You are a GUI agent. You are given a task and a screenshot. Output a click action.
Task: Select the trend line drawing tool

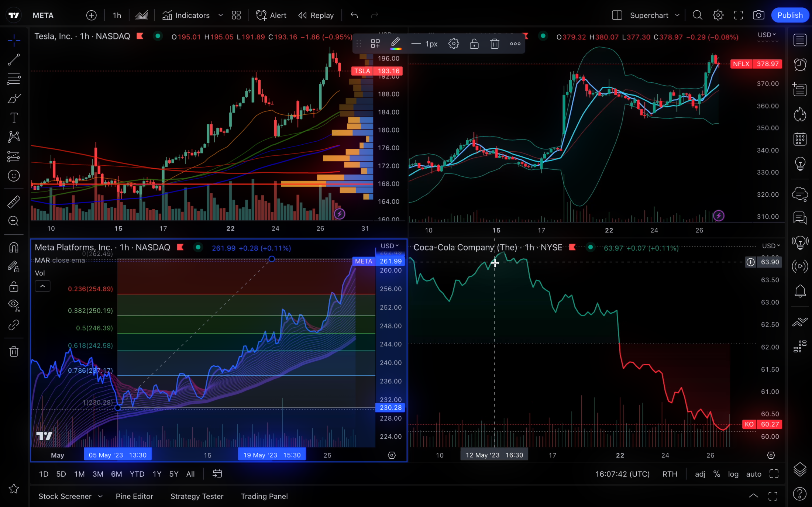[14, 60]
